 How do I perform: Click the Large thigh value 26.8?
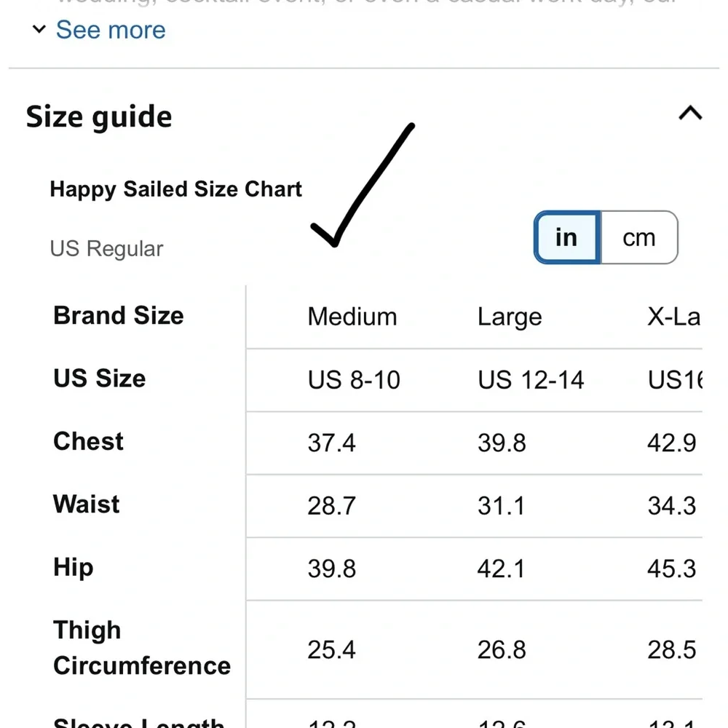click(502, 650)
